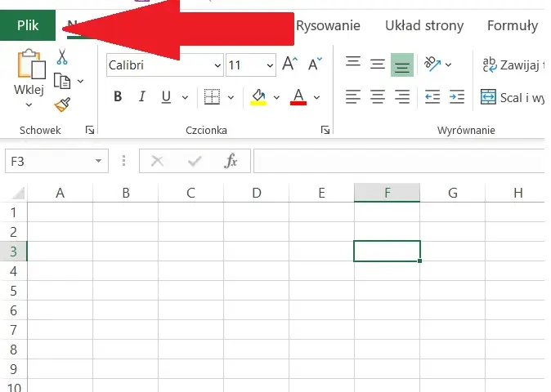
Task: Decrease font size with smaller A
Action: click(x=315, y=64)
